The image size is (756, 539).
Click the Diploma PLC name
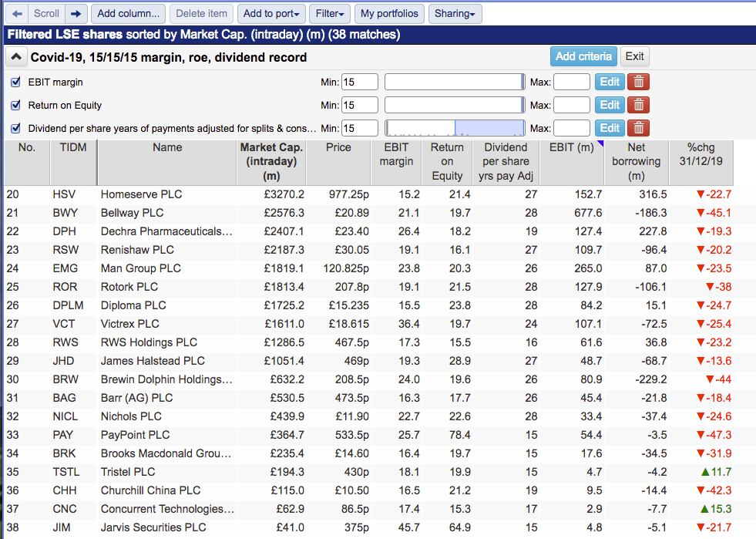(133, 305)
